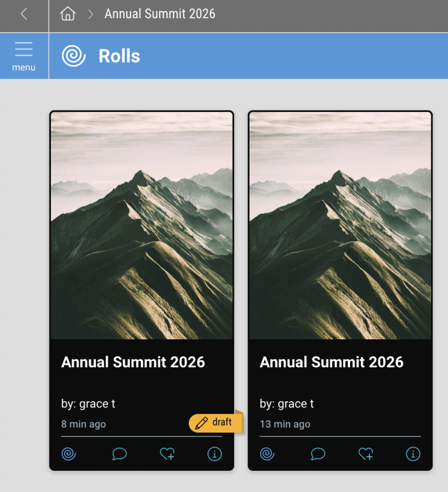The height and width of the screenshot is (492, 448).
Task: Open comments on the draft card
Action: click(x=119, y=454)
